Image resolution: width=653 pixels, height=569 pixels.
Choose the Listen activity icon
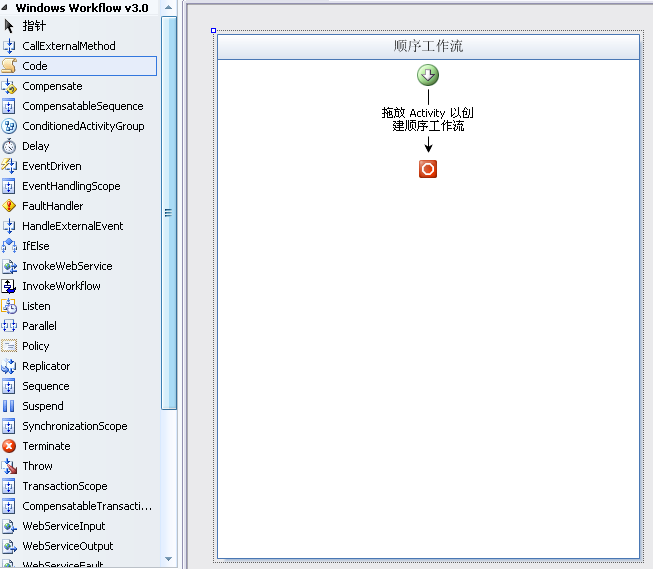[9, 306]
